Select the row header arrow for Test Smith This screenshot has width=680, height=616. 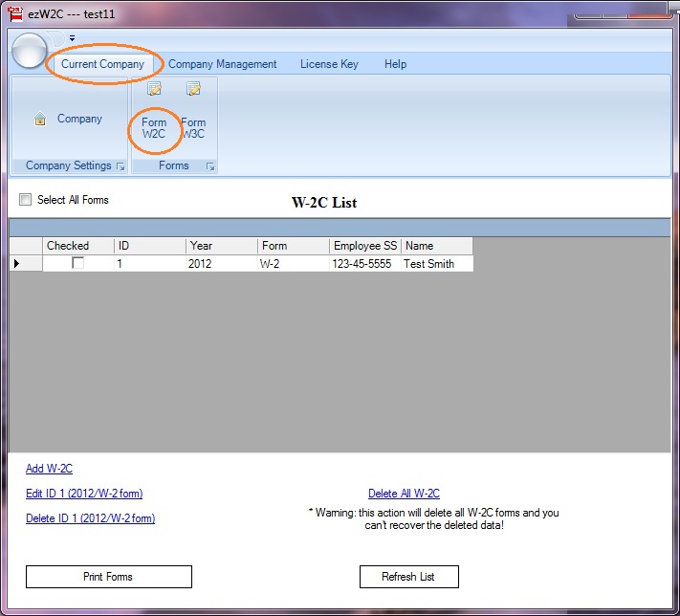16,263
